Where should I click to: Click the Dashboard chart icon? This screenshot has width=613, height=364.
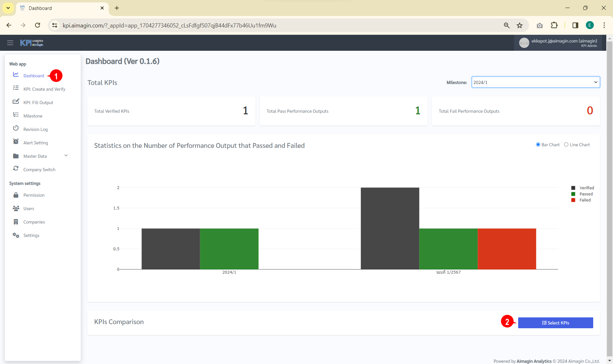click(16, 74)
